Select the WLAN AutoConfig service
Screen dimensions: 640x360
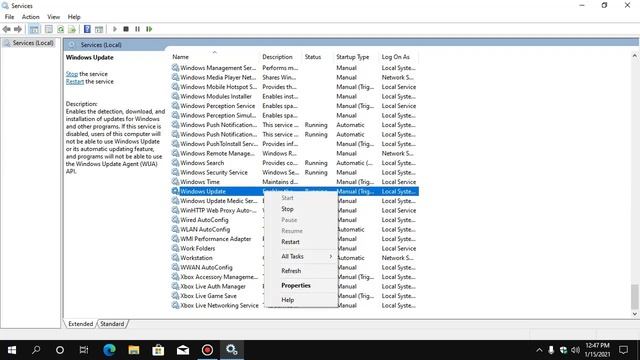(x=218, y=229)
